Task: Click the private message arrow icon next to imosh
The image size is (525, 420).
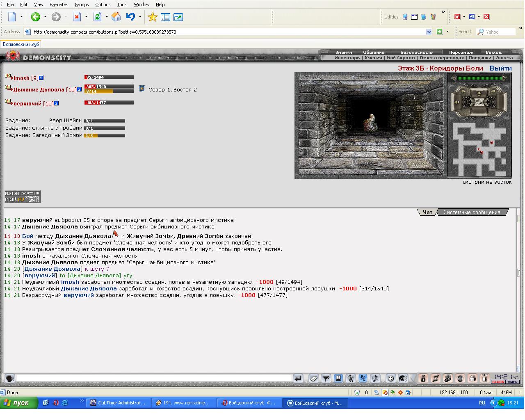Action: 9,77
